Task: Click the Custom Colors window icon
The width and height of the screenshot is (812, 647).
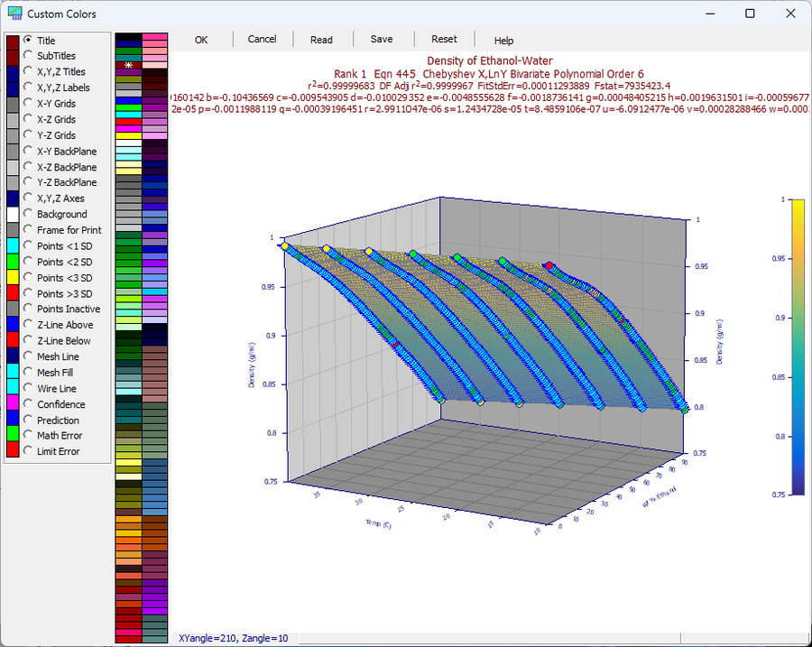Action: click(15, 14)
